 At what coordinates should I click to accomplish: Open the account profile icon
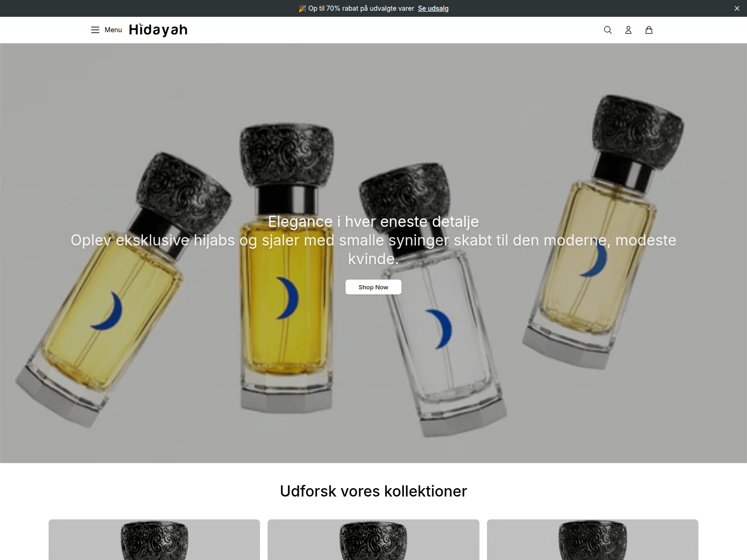[x=628, y=30]
